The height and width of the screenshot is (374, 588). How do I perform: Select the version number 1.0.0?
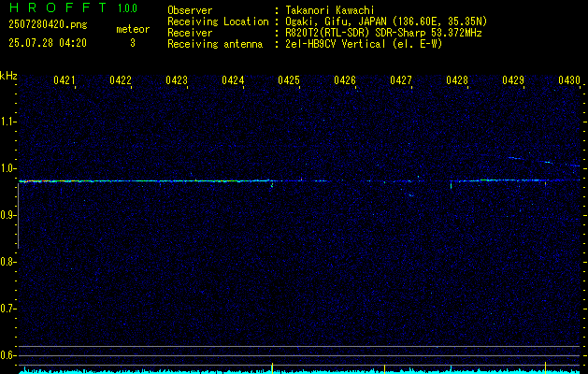127,8
